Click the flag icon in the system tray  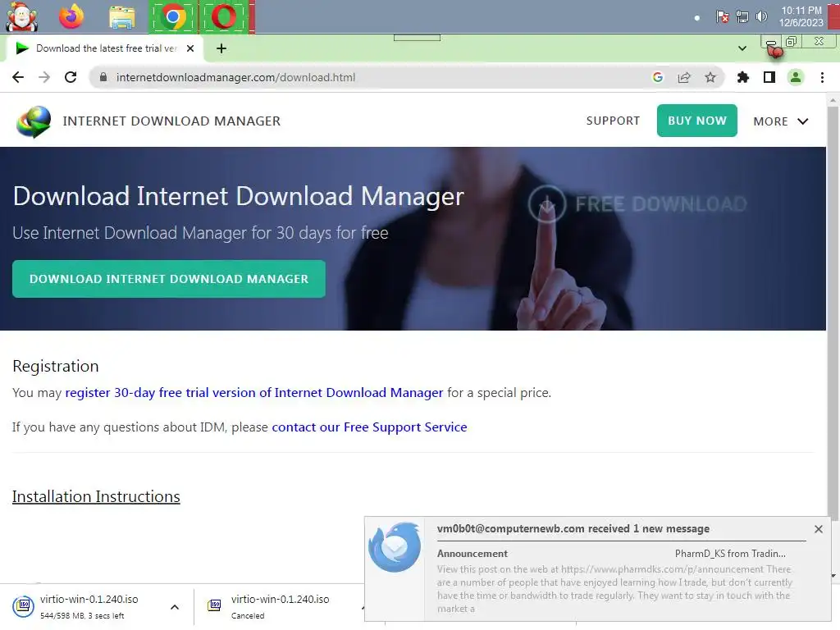(x=722, y=16)
